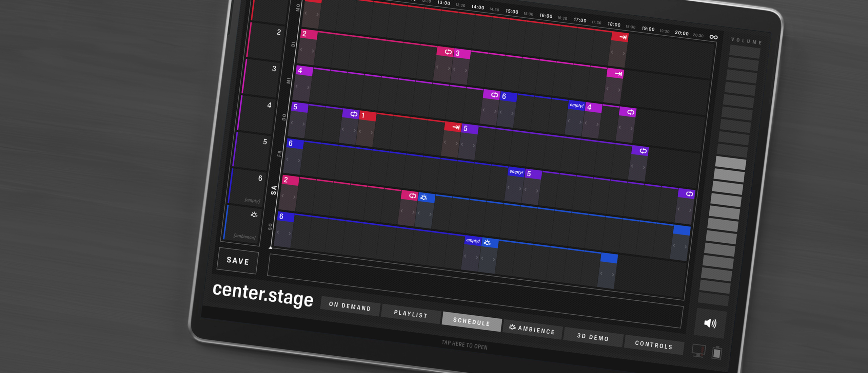868x373 pixels.
Task: Click left chevron under SA row end block
Action: click(x=674, y=245)
